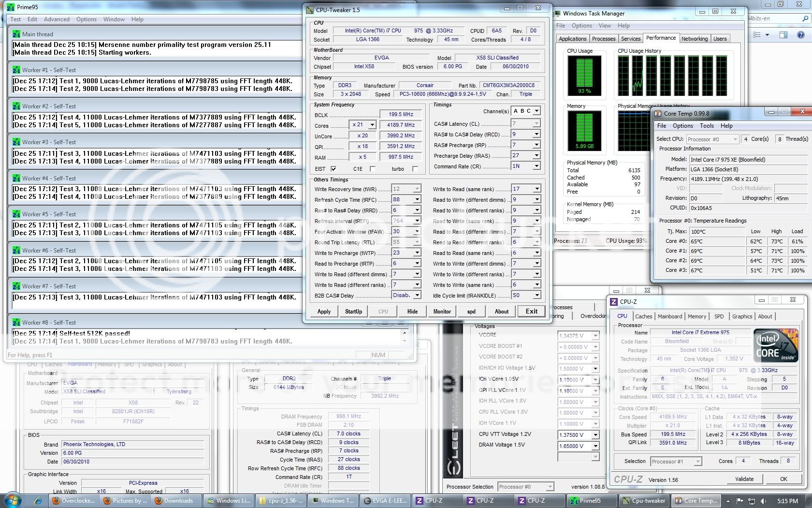Image resolution: width=812 pixels, height=508 pixels.
Task: Open the EVGA E-LEET taskbar item
Action: pyautogui.click(x=386, y=501)
